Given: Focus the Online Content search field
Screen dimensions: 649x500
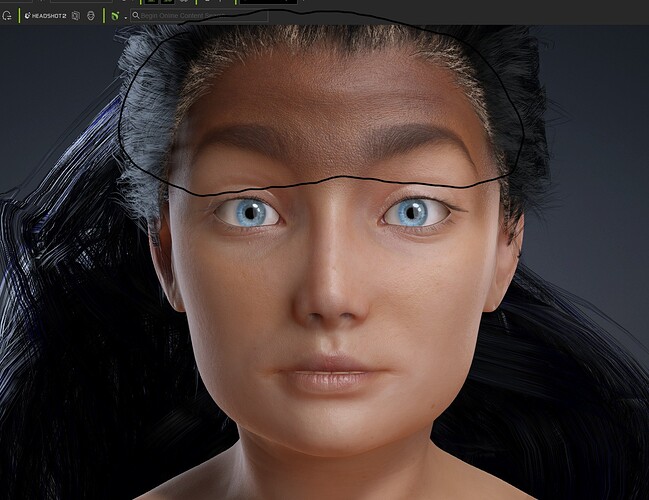Looking at the screenshot, I should pos(200,16).
